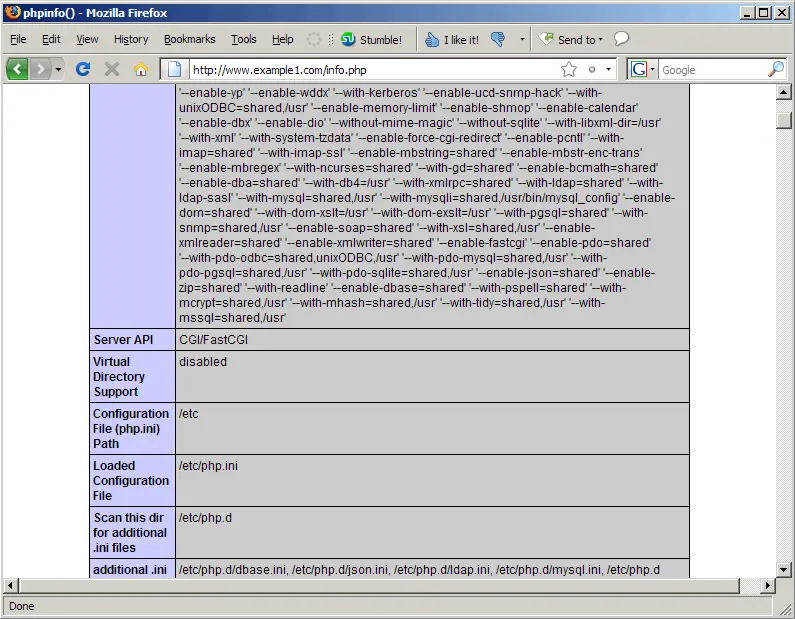Click the 'Virtual Directory Support' label
This screenshot has width=795, height=619.
click(132, 377)
